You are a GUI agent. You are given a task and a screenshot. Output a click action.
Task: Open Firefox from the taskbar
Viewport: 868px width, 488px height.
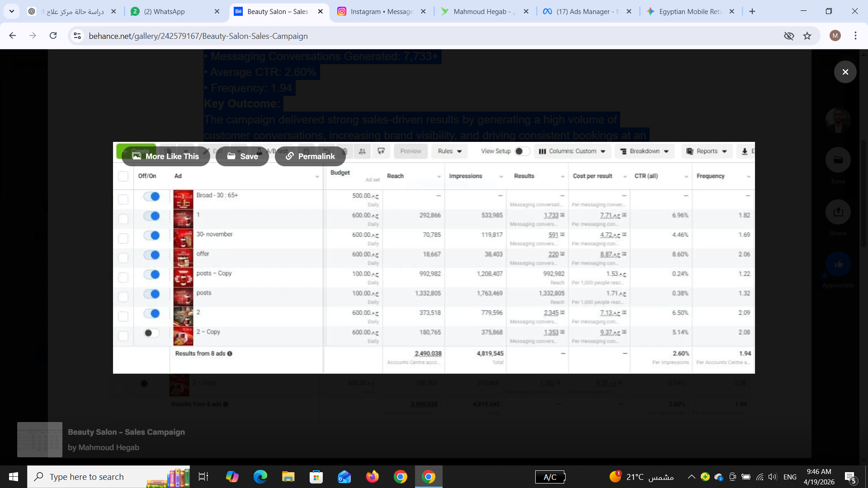click(372, 477)
